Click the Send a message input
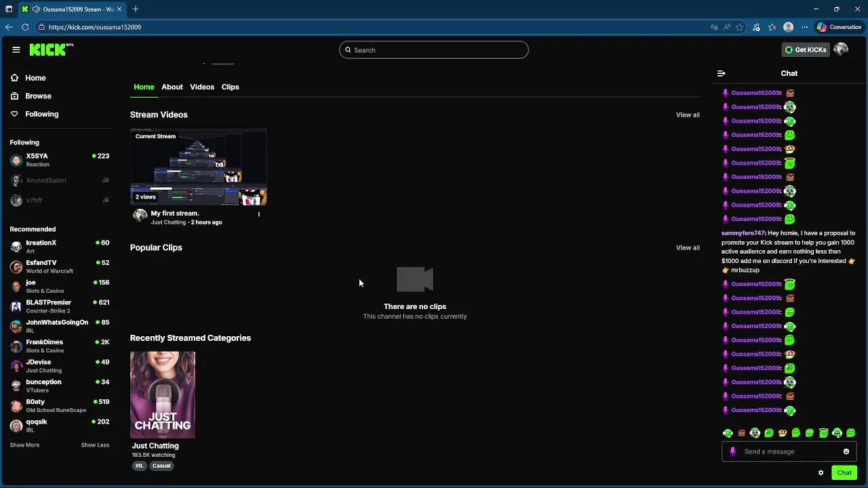 coord(789,451)
